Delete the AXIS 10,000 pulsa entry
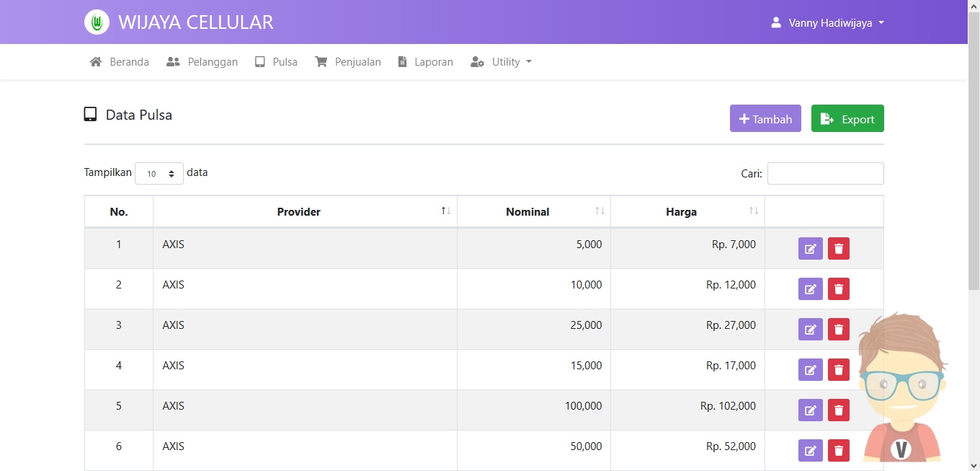The height and width of the screenshot is (471, 980). pos(838,289)
